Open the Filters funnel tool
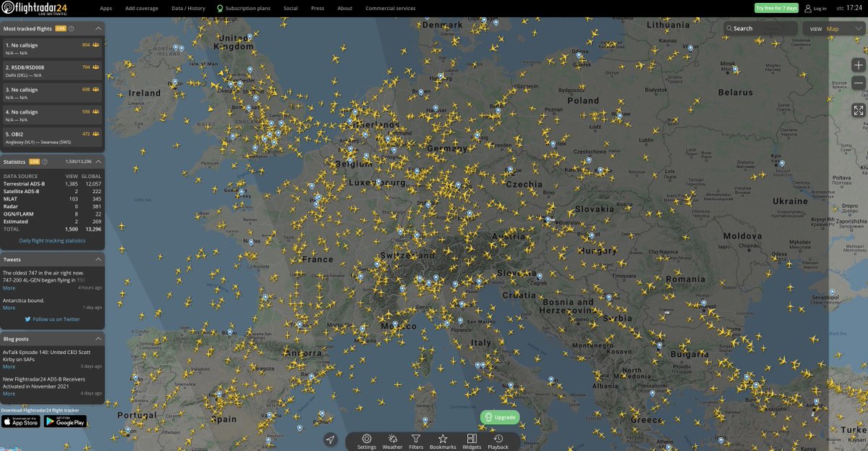Viewport: 868px width, 451px height. click(x=416, y=441)
